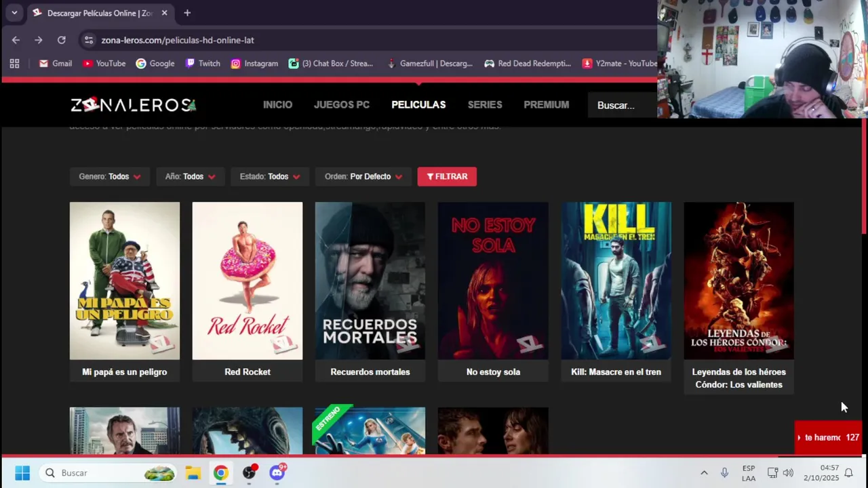This screenshot has width=868, height=488.
Task: Expand the Orden Por Defecto dropdown
Action: pos(363,177)
